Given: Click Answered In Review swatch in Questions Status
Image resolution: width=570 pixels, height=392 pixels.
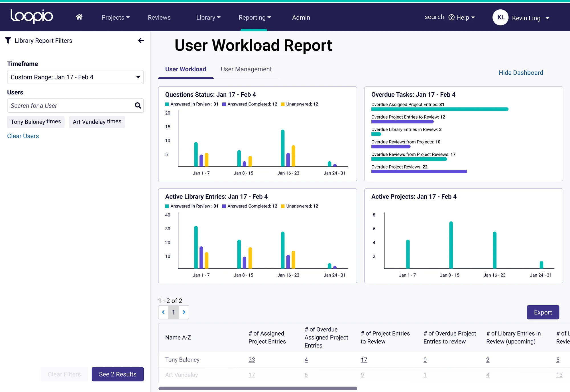Looking at the screenshot, I should [x=167, y=104].
